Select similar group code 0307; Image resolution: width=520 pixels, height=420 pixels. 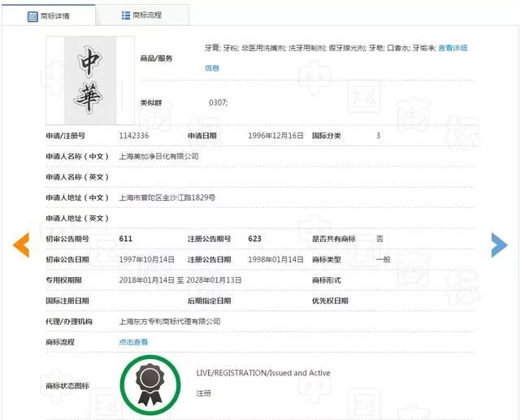219,102
